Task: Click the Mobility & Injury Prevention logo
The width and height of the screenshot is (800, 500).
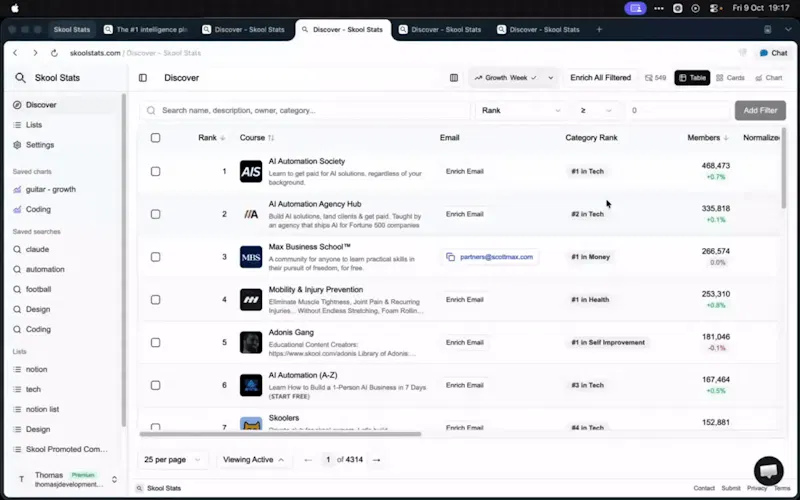Action: tap(251, 299)
